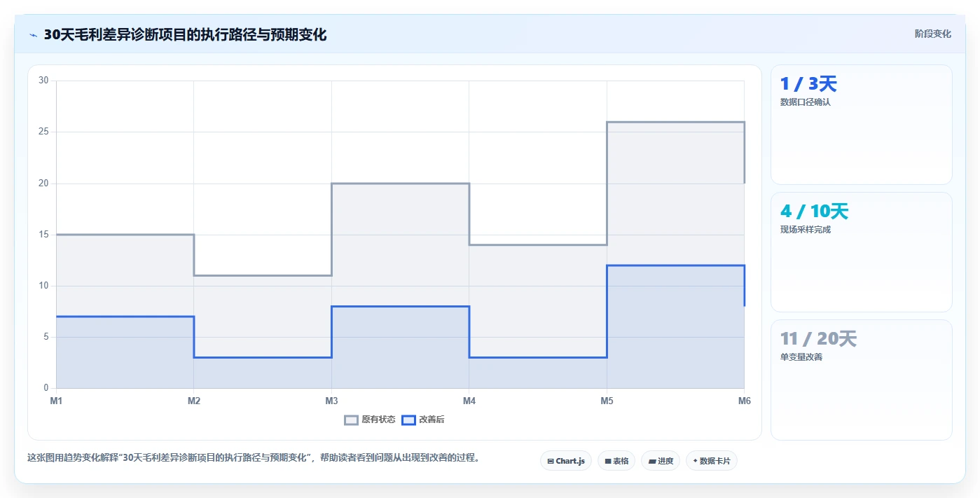The width and height of the screenshot is (980, 498).
Task: Click the chart title 30天毛利差异诊断项目的执行路径与预期变化
Action: (185, 35)
